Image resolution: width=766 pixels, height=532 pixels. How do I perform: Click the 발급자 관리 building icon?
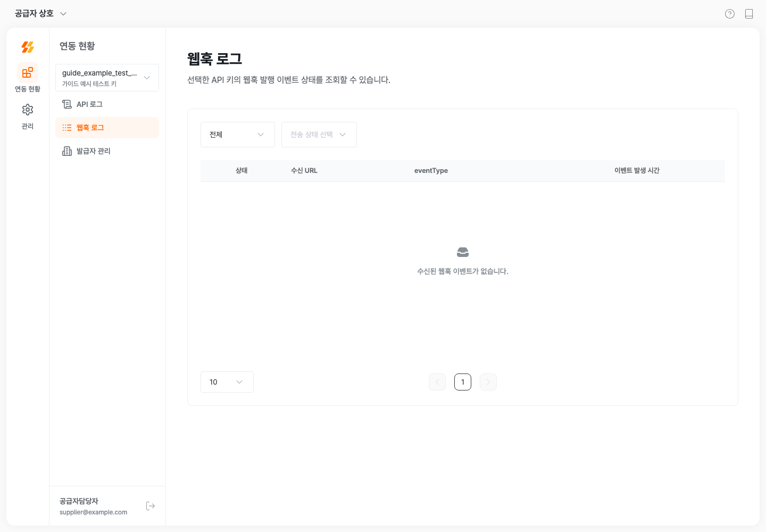[67, 151]
